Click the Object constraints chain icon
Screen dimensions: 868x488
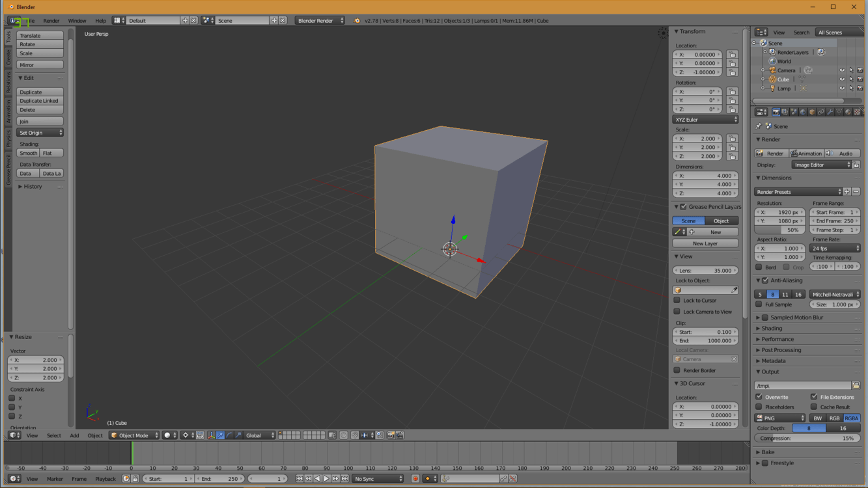(x=821, y=112)
